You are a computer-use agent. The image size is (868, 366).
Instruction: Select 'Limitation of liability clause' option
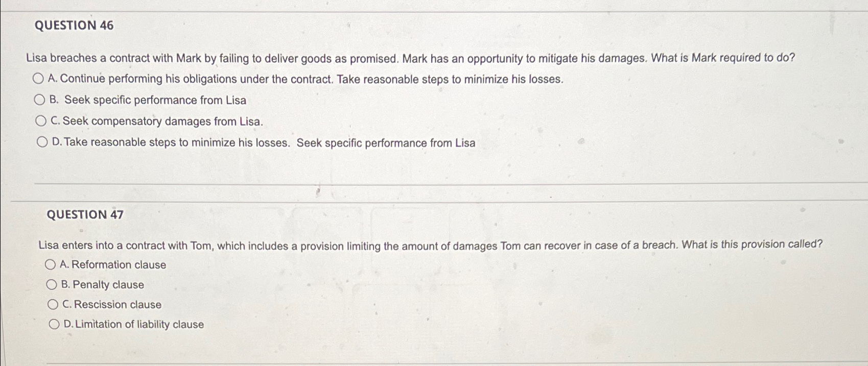55,324
